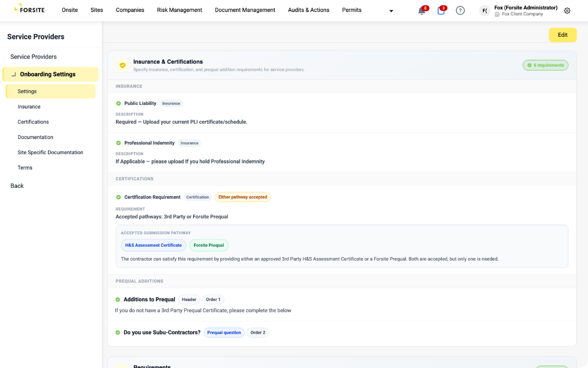Open the help question mark icon
The image size is (588, 368).
460,10
